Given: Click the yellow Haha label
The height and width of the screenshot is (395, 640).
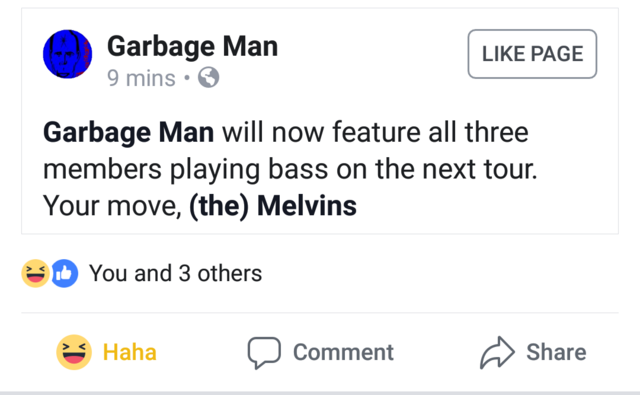Looking at the screenshot, I should point(129,352).
